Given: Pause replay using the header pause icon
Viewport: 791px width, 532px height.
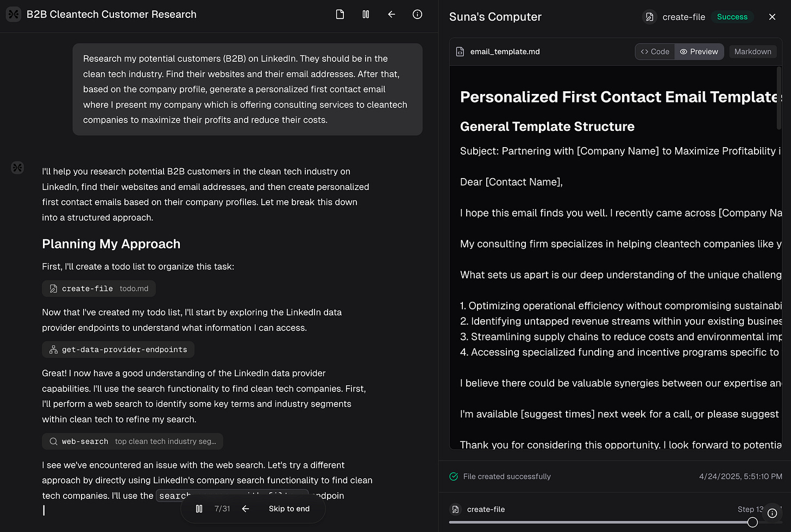Looking at the screenshot, I should (x=366, y=15).
